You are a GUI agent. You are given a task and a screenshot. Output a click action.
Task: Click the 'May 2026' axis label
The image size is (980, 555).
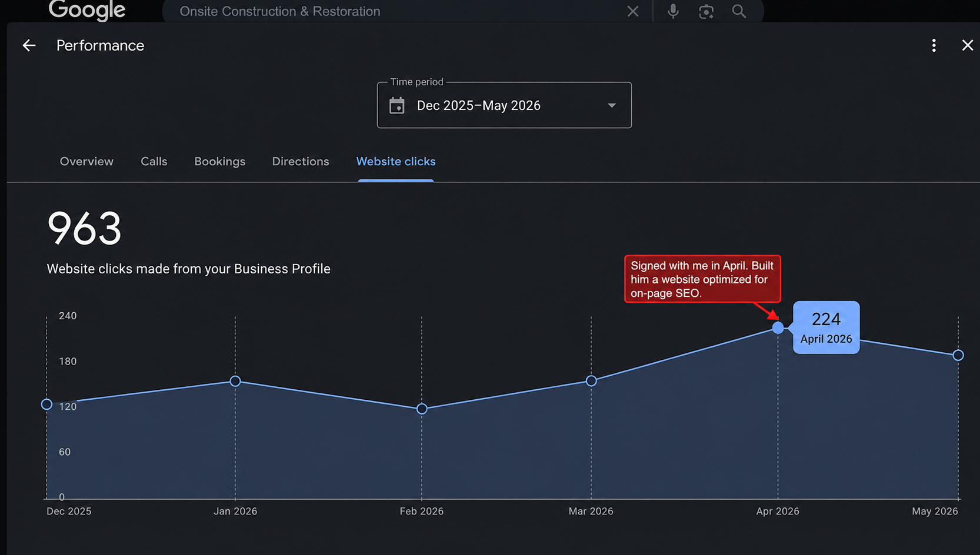pyautogui.click(x=935, y=511)
